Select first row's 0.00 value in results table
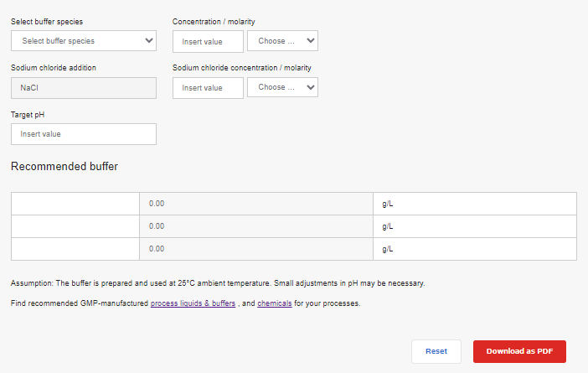This screenshot has width=588, height=373. click(x=255, y=204)
